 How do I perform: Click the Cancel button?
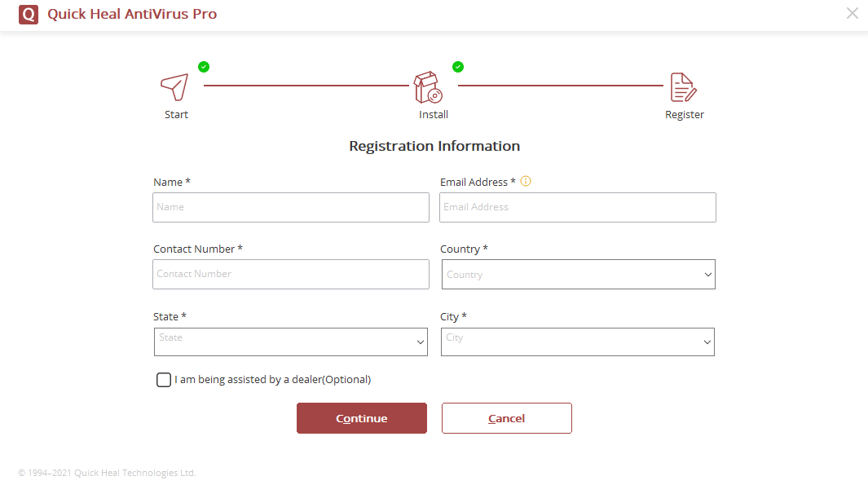point(506,418)
